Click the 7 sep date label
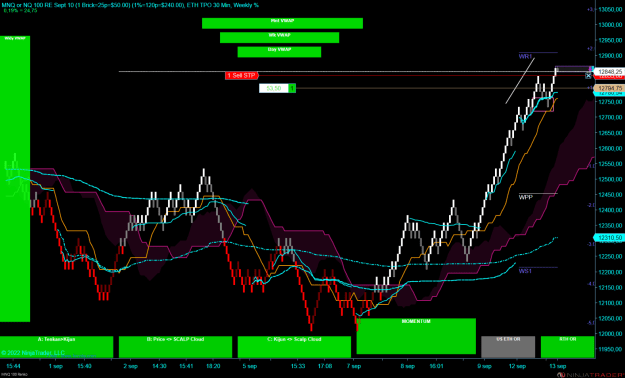This screenshot has width=625, height=378. click(x=354, y=366)
